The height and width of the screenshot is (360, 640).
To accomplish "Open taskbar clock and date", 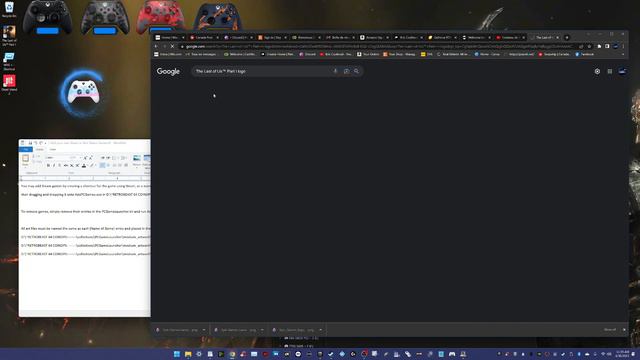I will click(622, 354).
